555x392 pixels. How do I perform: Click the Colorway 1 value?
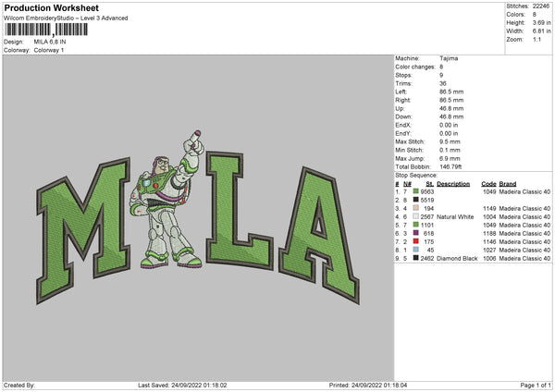pos(49,50)
